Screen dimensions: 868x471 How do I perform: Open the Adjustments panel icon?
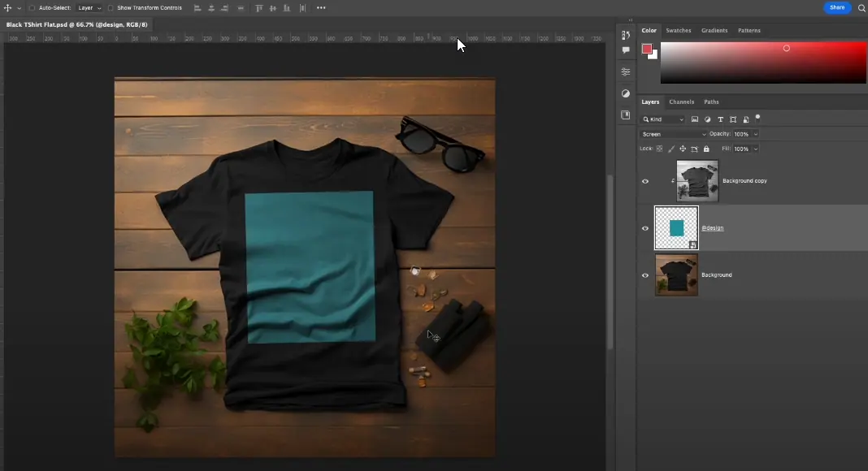[x=626, y=94]
